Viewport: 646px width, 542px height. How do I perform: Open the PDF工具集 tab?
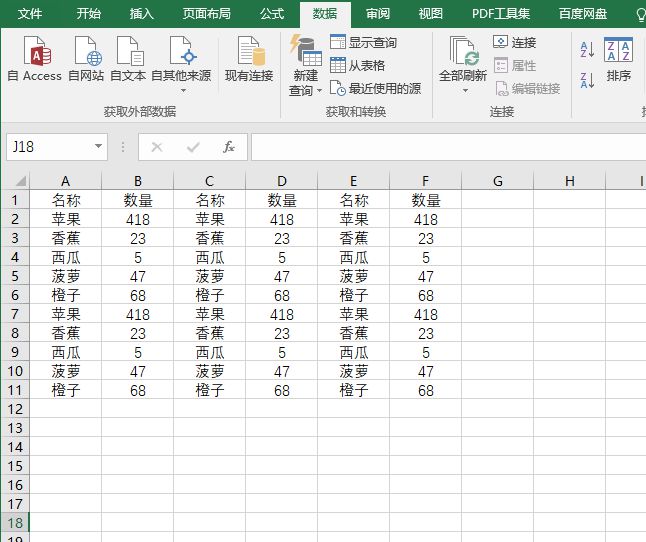501,14
